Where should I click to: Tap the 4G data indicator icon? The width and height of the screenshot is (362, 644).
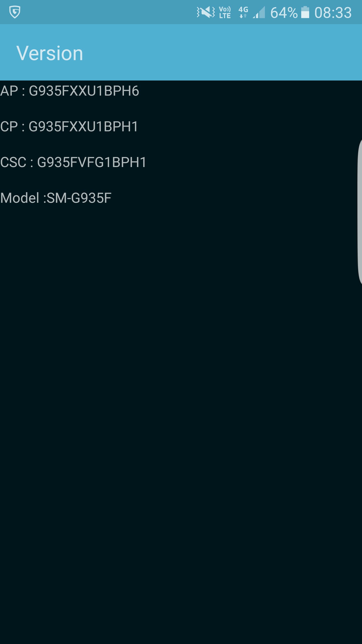coord(243,12)
